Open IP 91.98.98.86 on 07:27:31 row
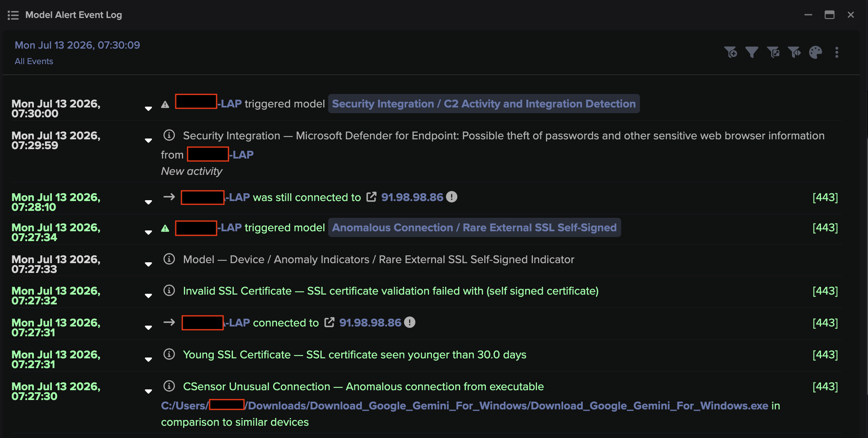The height and width of the screenshot is (438, 868). (x=370, y=323)
